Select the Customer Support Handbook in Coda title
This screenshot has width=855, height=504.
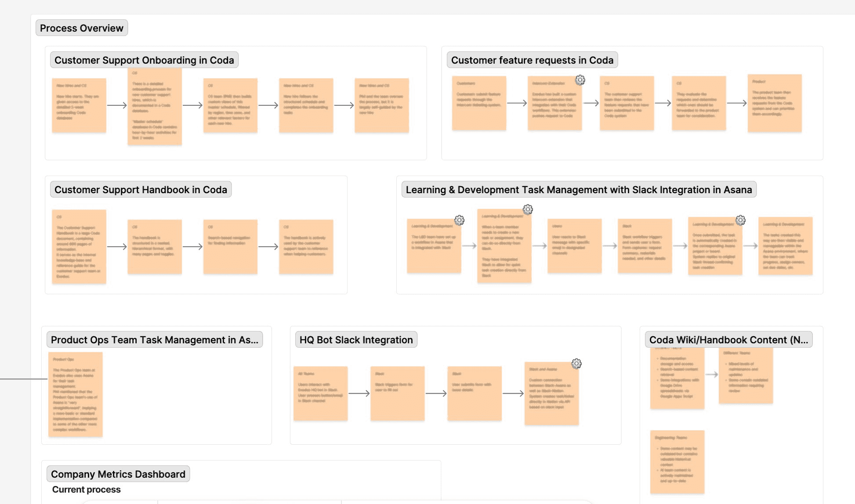pos(141,190)
